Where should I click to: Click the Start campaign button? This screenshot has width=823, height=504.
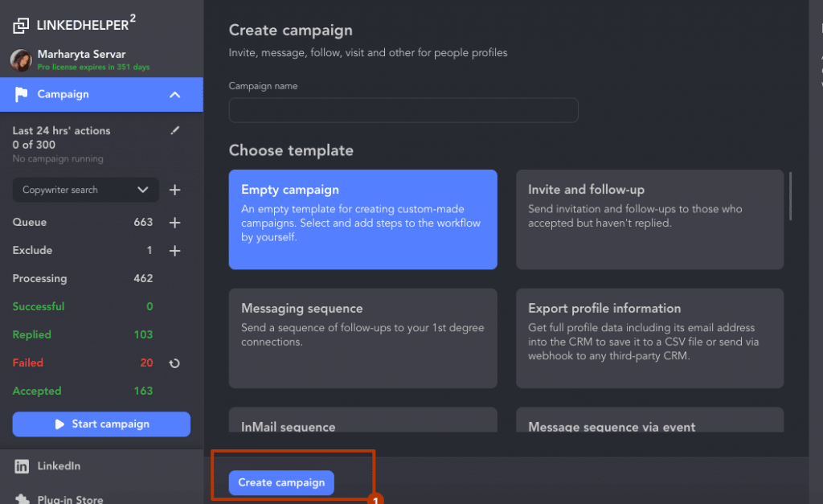point(101,424)
